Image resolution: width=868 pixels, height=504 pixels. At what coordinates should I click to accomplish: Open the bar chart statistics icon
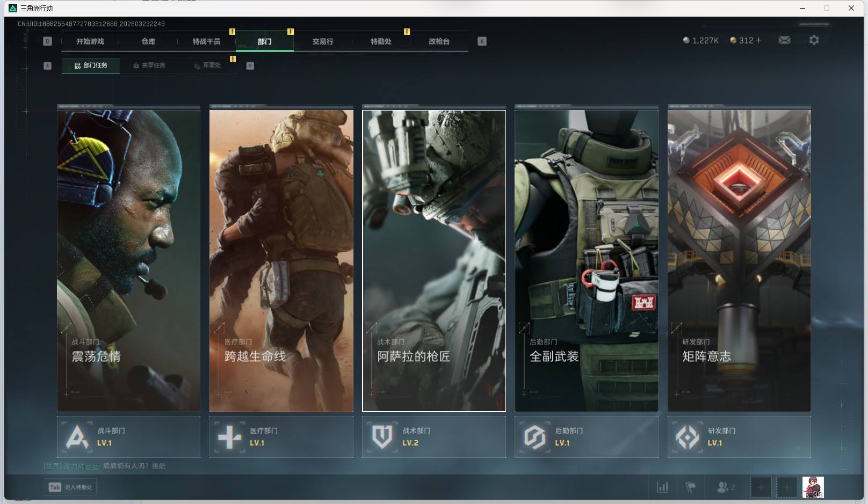tap(663, 487)
